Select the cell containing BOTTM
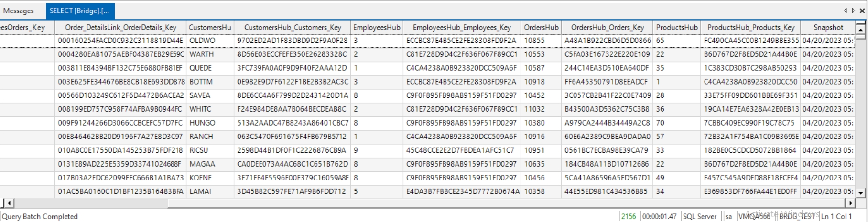 [210, 82]
